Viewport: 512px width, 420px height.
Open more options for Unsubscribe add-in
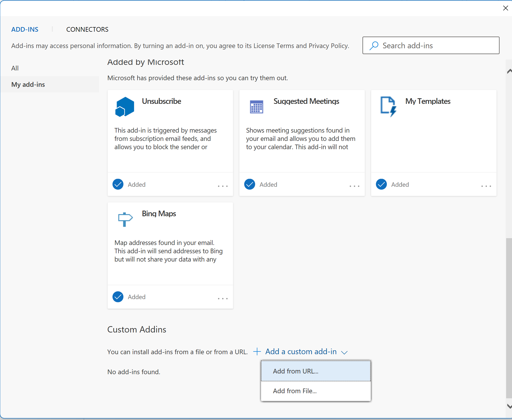coord(222,186)
